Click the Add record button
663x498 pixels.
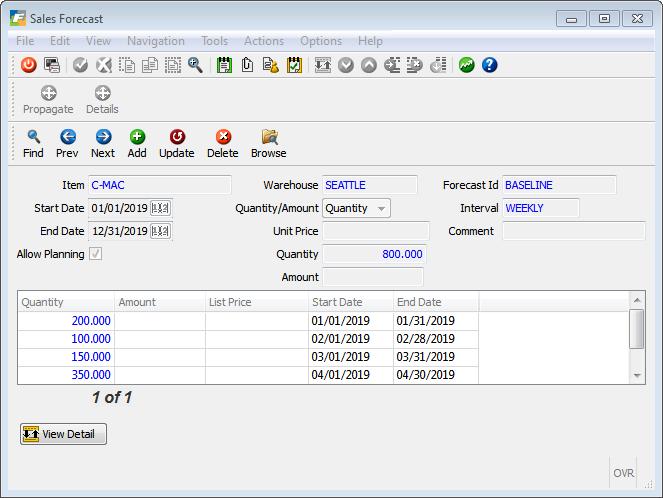click(137, 144)
